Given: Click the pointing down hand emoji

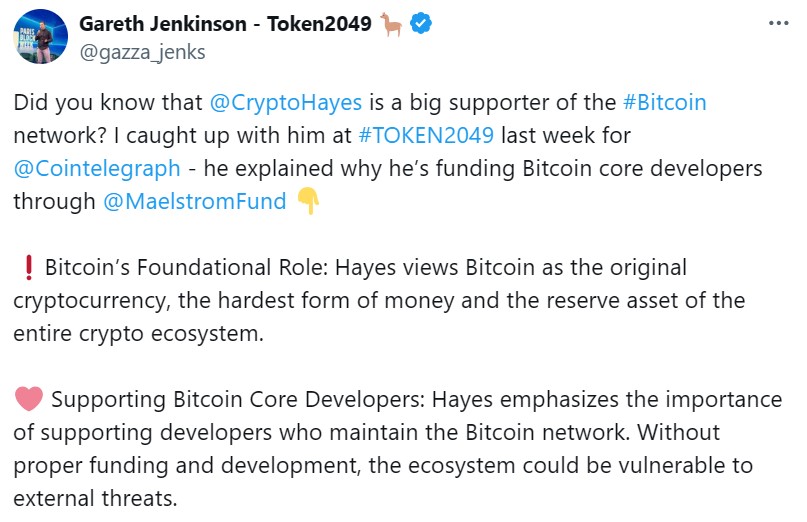Looking at the screenshot, I should 308,201.
